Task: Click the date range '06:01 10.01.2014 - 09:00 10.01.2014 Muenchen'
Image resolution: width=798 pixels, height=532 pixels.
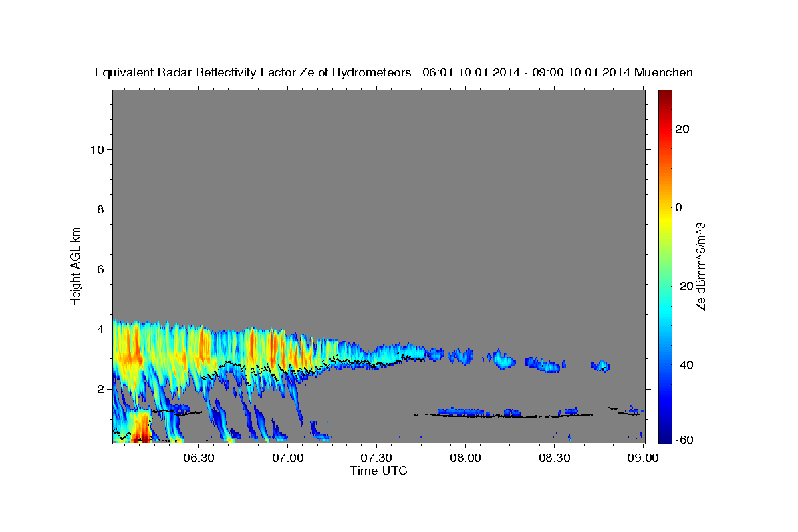Action: tap(558, 72)
